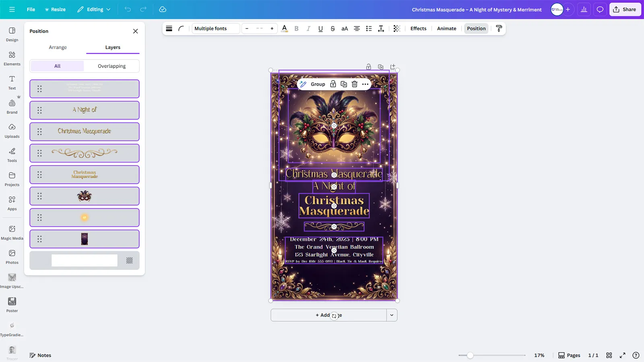This screenshot has height=362, width=644.
Task: Click the underline text icon
Action: pyautogui.click(x=320, y=29)
